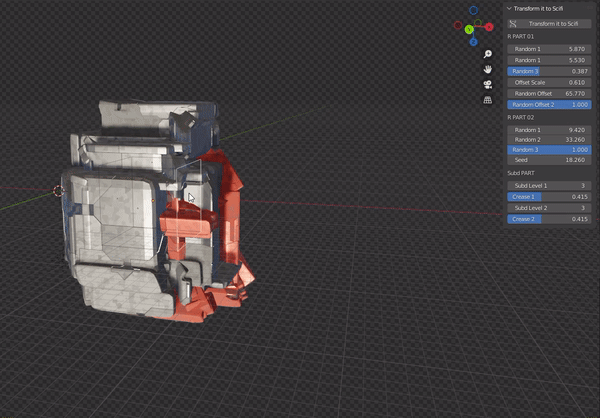This screenshot has width=600, height=418.
Task: Click the R PART 01 section label
Action: 520,36
